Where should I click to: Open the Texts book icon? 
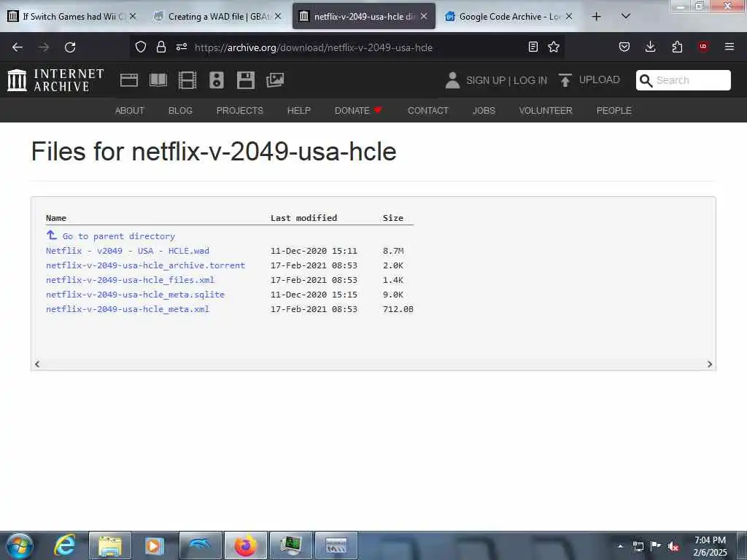point(158,80)
